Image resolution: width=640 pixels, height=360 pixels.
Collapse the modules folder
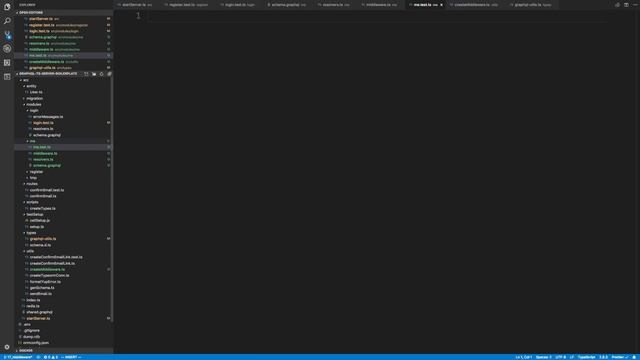click(x=33, y=104)
